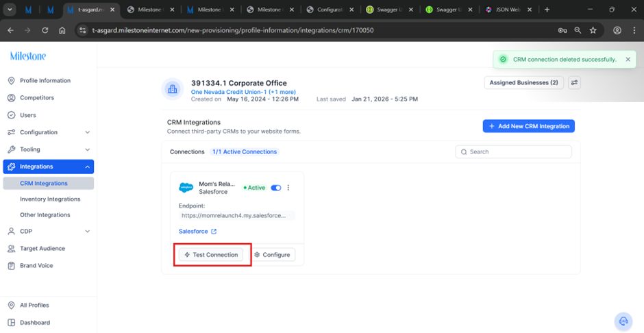Click the Integrations puzzle icon
Screen dimensions: 644x333
12,166
